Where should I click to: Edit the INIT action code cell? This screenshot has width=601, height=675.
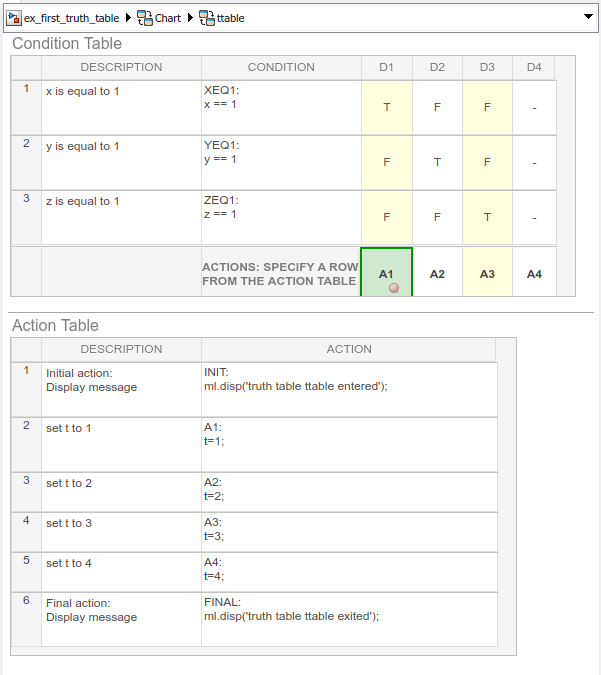349,389
